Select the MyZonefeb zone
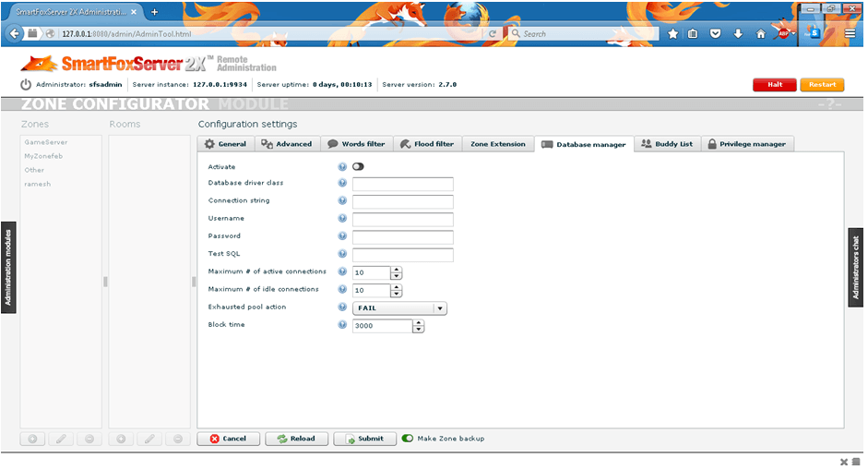 [x=43, y=156]
